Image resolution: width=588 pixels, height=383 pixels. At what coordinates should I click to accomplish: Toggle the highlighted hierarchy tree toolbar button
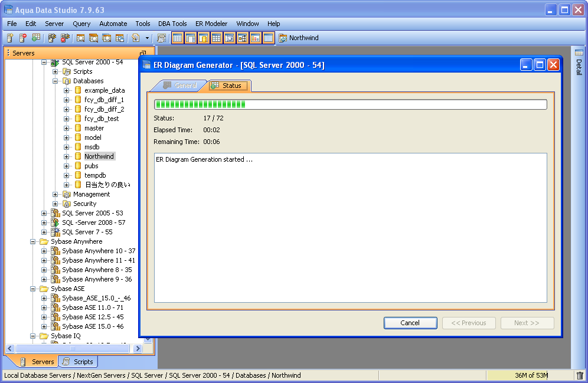242,38
